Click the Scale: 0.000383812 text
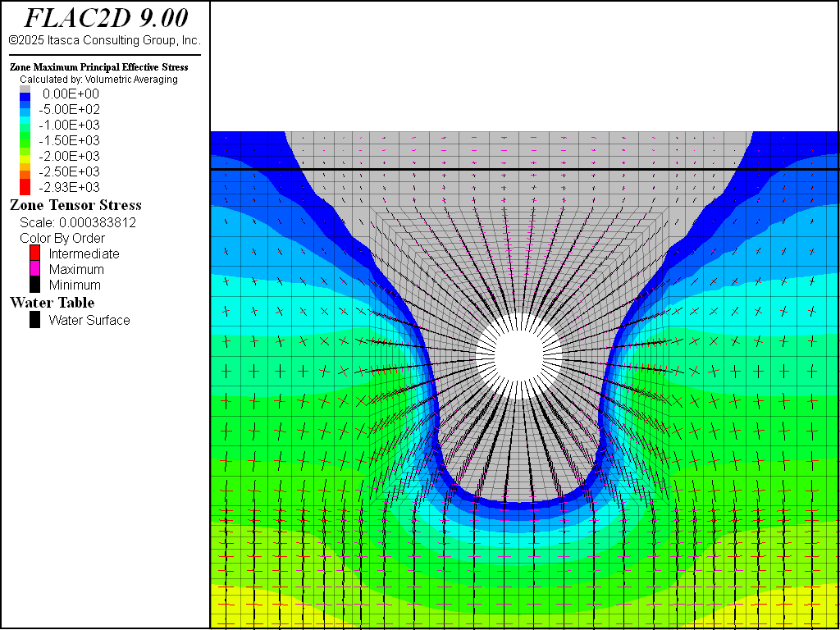This screenshot has height=630, width=840. pyautogui.click(x=78, y=222)
